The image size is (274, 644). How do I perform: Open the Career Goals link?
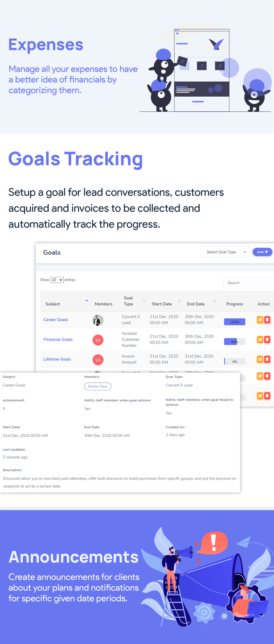tap(56, 320)
